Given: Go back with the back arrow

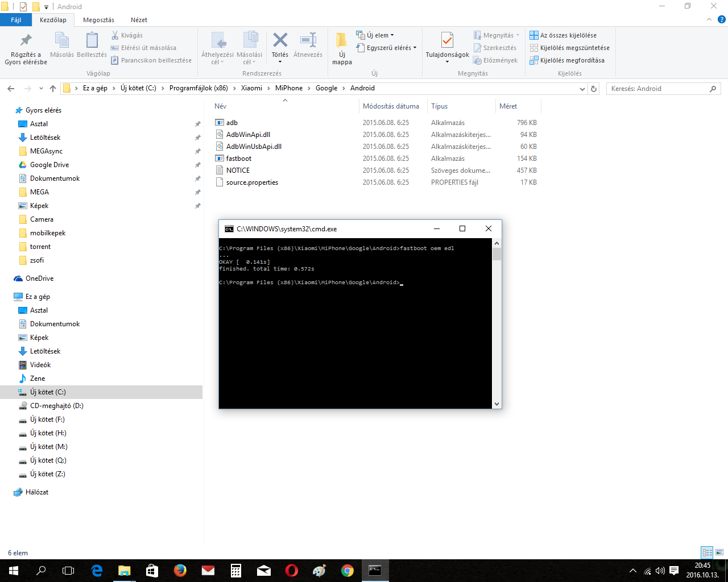Looking at the screenshot, I should pos(11,89).
